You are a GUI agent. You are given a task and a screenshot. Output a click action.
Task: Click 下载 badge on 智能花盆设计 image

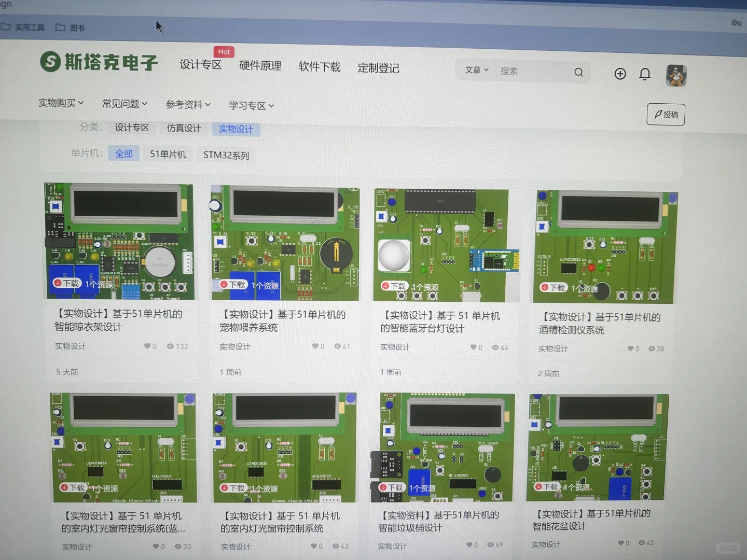[x=547, y=486]
